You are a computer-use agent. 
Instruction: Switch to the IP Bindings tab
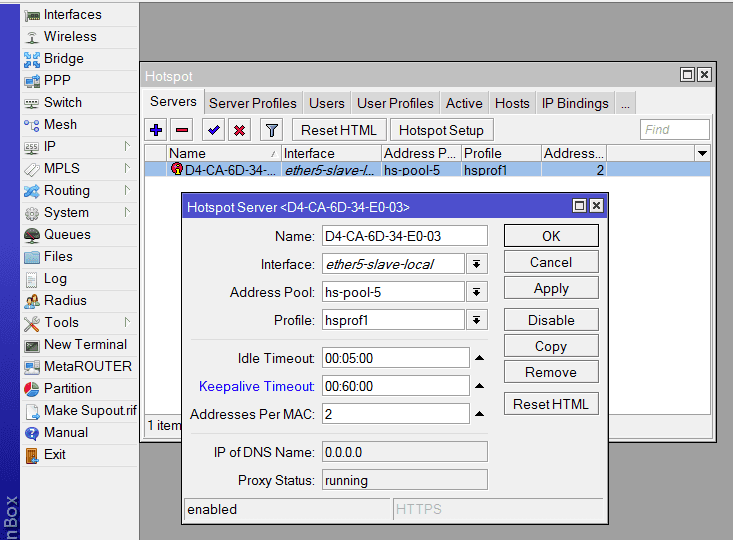coord(575,103)
